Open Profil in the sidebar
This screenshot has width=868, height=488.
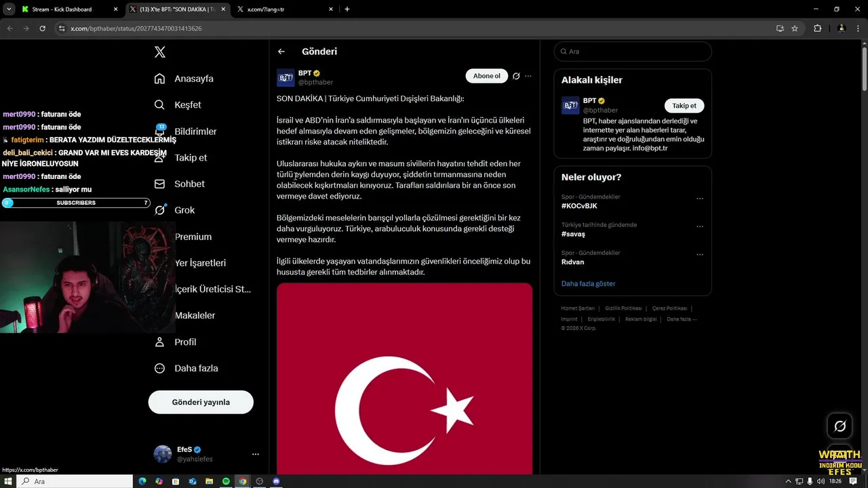pyautogui.click(x=175, y=342)
